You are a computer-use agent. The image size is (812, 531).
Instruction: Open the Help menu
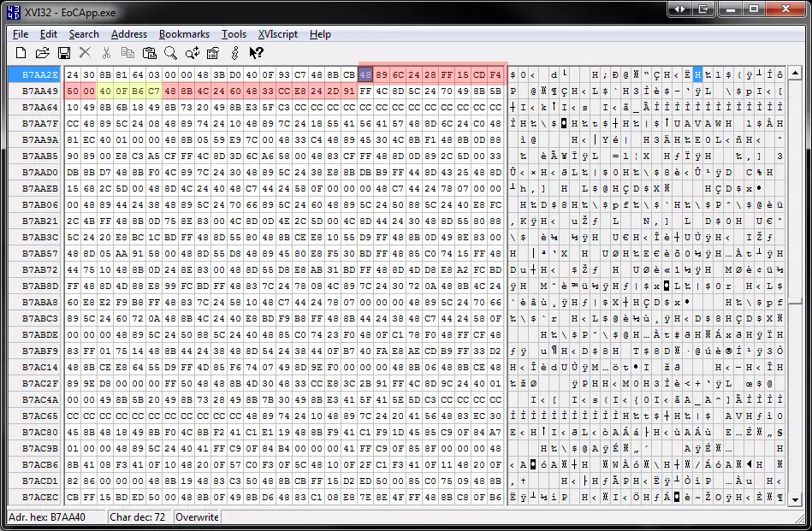click(320, 34)
